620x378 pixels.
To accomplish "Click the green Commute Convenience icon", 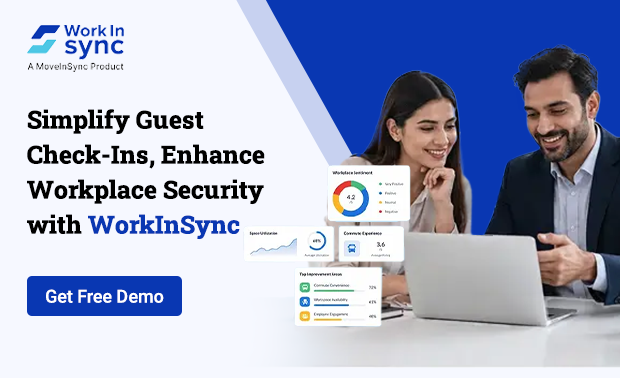I will tap(304, 287).
